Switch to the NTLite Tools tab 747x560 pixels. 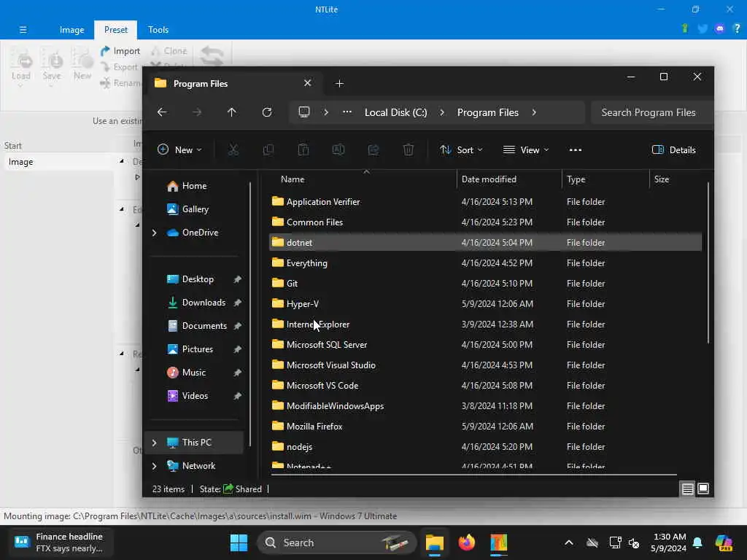tap(158, 29)
